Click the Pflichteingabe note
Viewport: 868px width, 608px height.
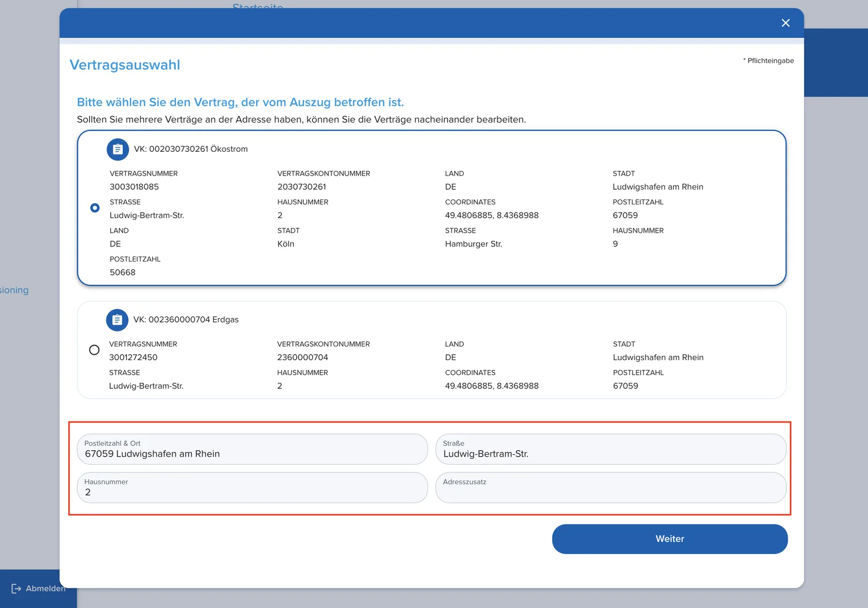[769, 61]
